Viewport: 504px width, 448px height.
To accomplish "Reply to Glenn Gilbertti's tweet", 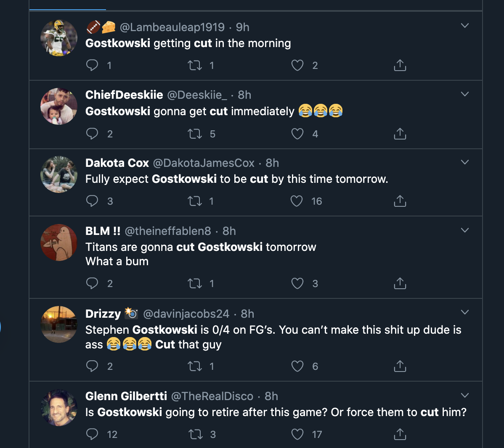I will 92,434.
